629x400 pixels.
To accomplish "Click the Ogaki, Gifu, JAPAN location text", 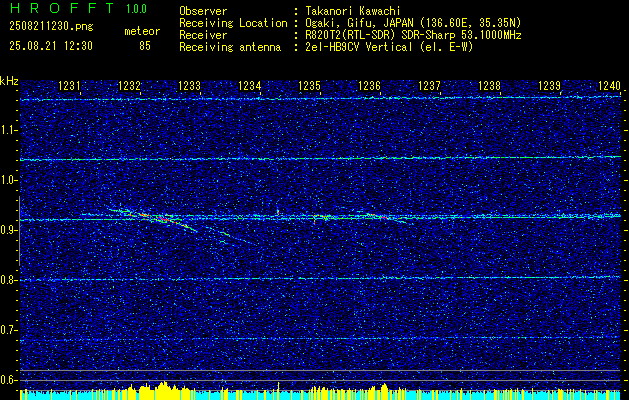I will [413, 23].
